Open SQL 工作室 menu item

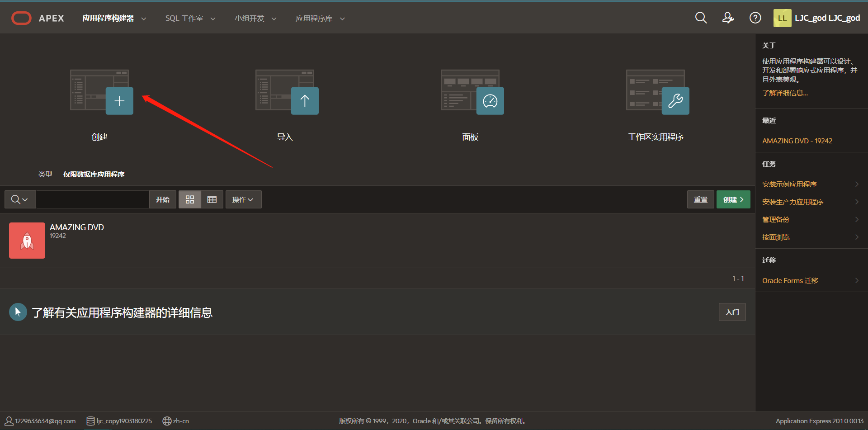click(184, 18)
